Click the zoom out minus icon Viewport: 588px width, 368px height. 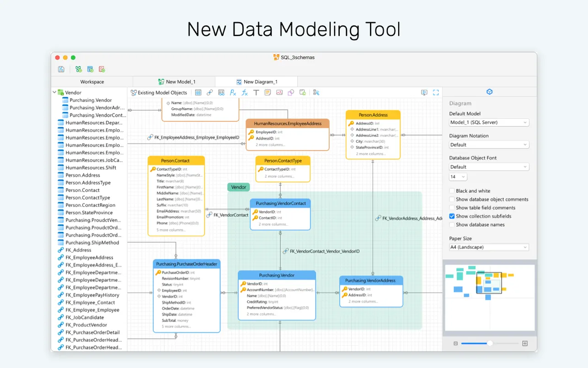455,343
